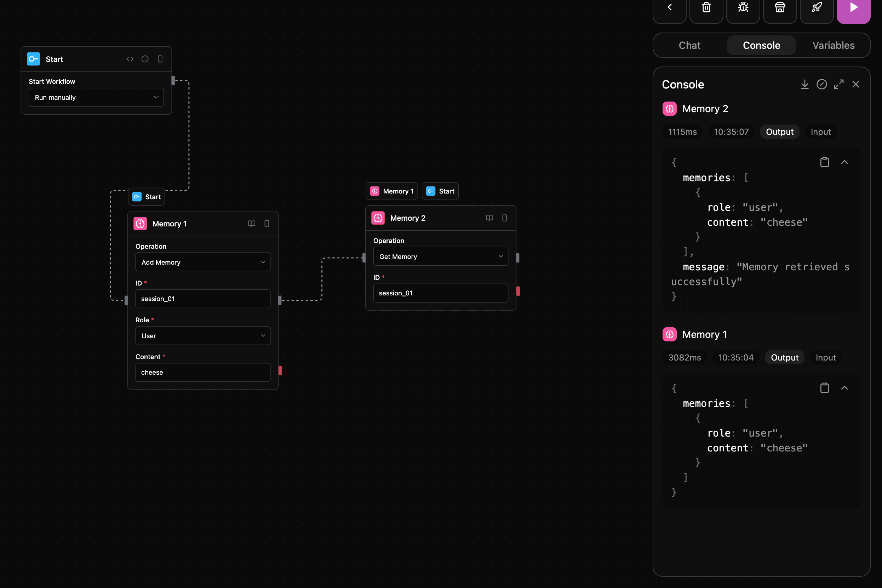Show the Input of the Memory 2 log
The image size is (882, 588).
click(x=820, y=132)
